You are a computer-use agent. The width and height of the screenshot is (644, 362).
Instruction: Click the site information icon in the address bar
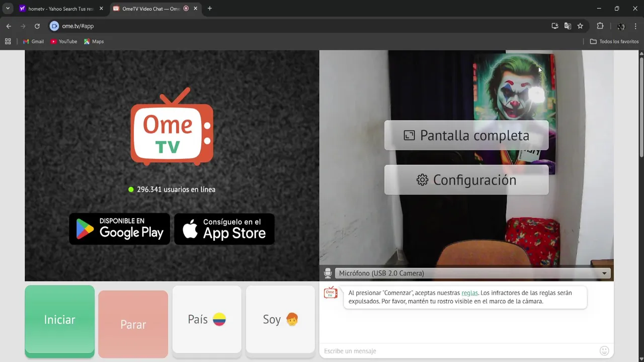tap(54, 26)
